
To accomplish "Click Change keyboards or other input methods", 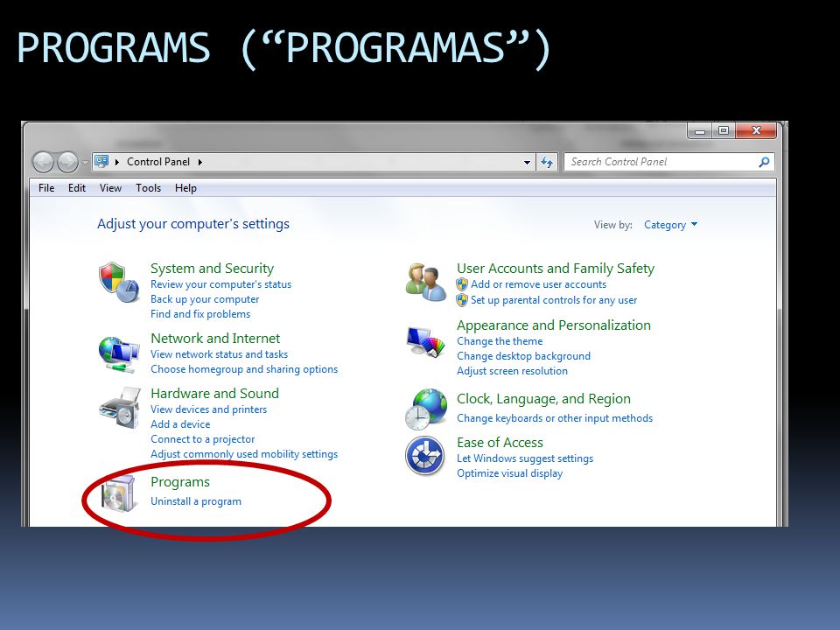I will pos(555,418).
